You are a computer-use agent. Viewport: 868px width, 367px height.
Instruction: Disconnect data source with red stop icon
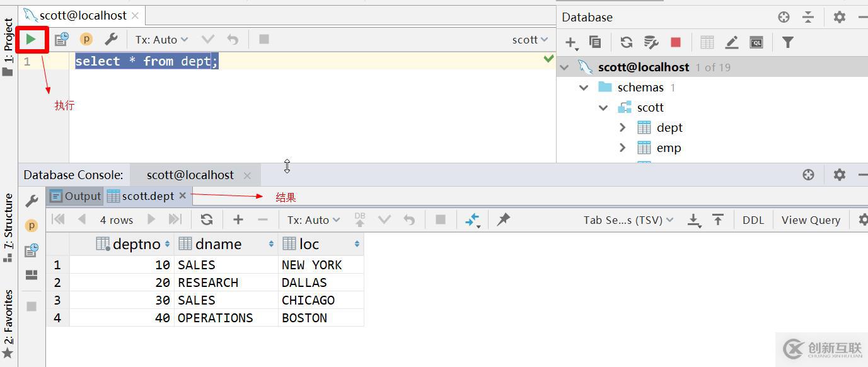coord(676,42)
